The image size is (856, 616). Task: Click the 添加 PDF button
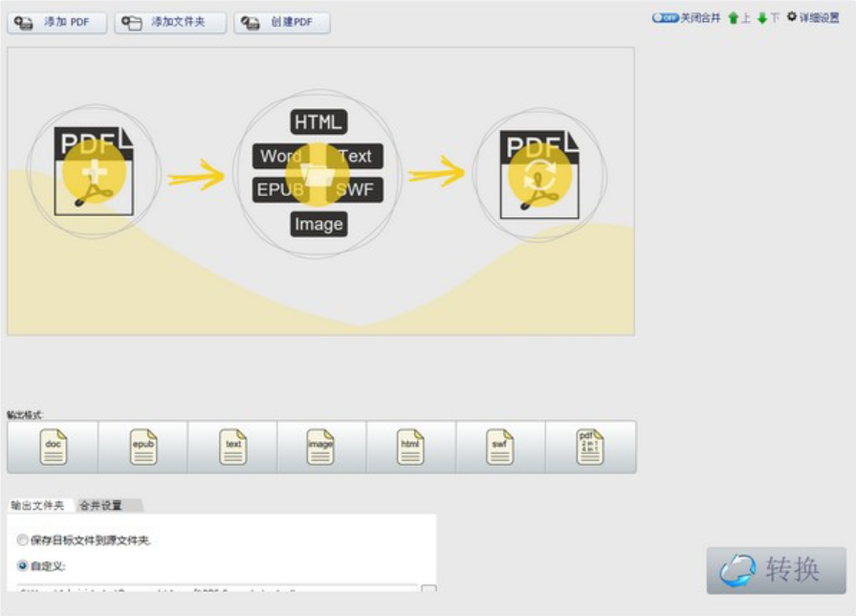(x=56, y=23)
